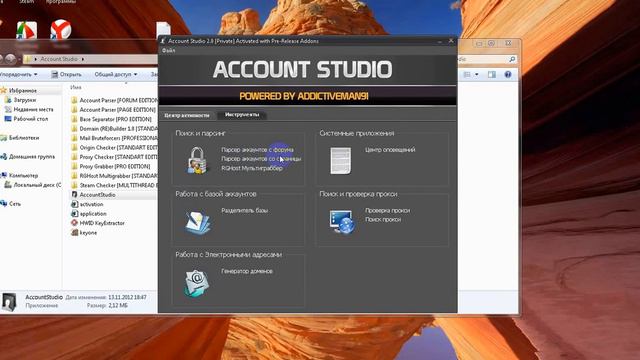Screen dimensions: 640x360
Task: Click the padlock icon under Поиск и парсинг
Action: tap(197, 160)
